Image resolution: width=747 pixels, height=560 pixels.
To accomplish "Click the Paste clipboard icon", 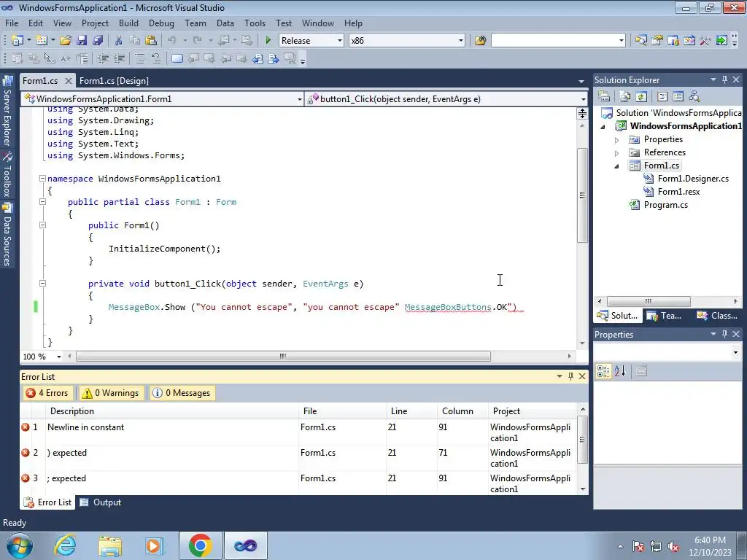I will 151,41.
